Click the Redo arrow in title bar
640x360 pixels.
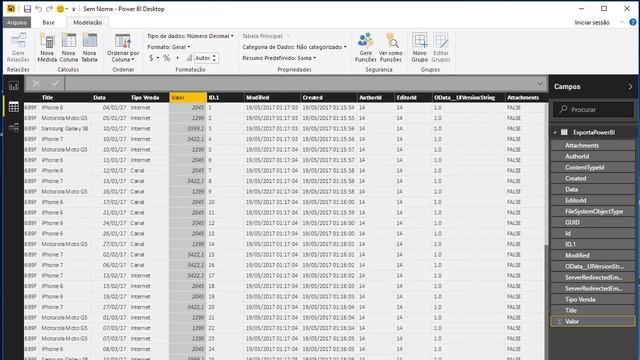click(x=49, y=9)
